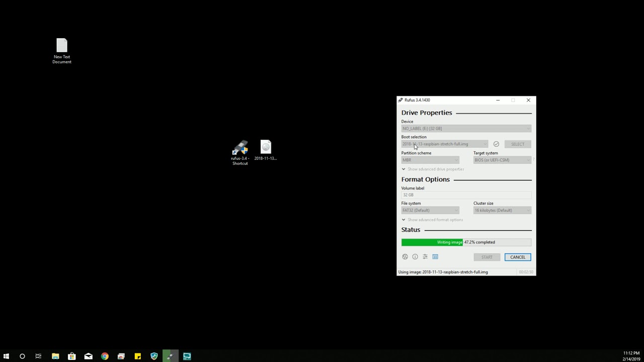Select the 2018-11-13 image file on desktop
Image resolution: width=644 pixels, height=362 pixels.
266,150
